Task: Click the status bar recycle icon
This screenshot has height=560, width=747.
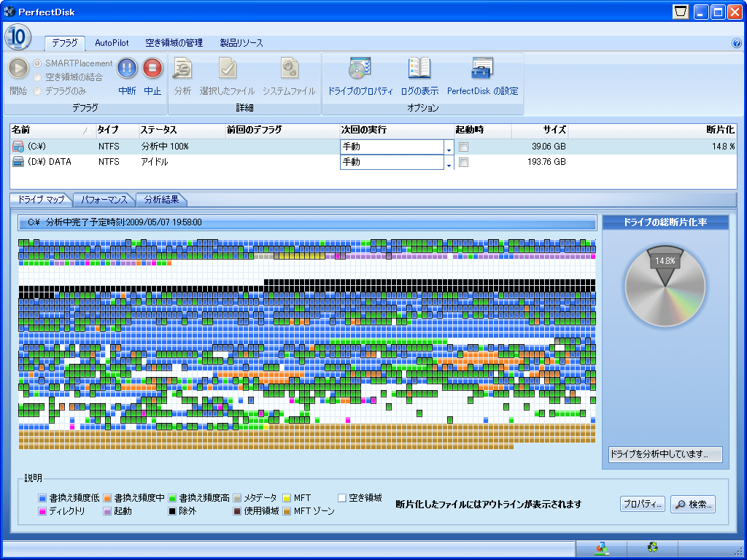Action: (x=652, y=548)
